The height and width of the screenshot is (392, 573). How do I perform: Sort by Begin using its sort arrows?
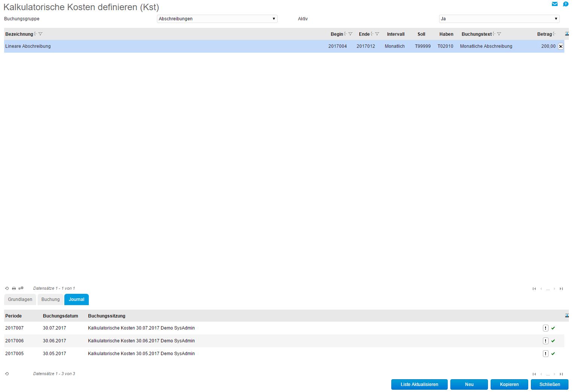[345, 34]
